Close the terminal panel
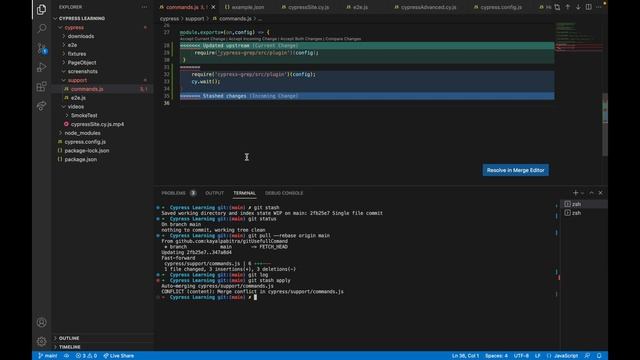640x360 pixels. click(x=600, y=193)
